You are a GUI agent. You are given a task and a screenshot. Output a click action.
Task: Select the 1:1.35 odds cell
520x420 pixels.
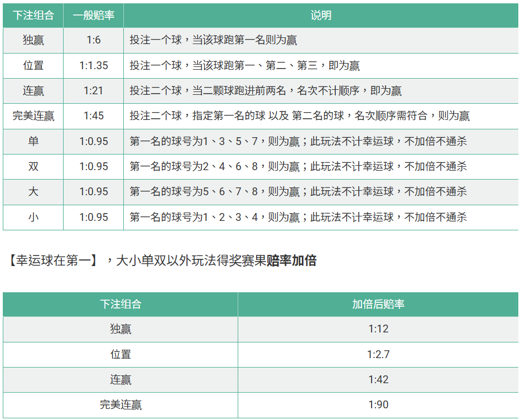[94, 65]
